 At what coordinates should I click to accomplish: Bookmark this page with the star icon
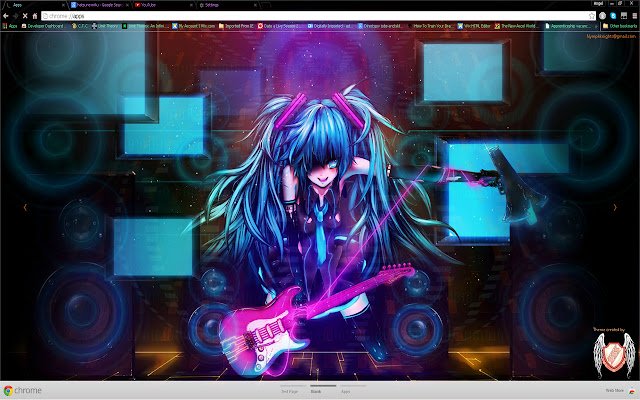591,16
